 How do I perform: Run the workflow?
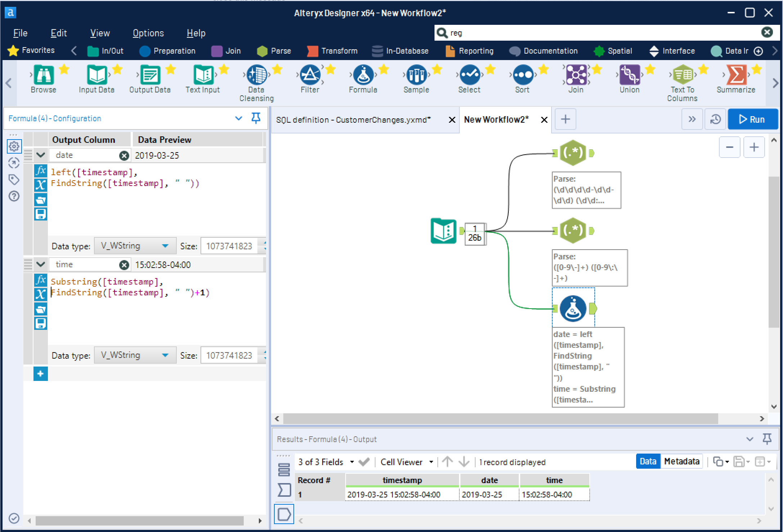[x=752, y=119]
